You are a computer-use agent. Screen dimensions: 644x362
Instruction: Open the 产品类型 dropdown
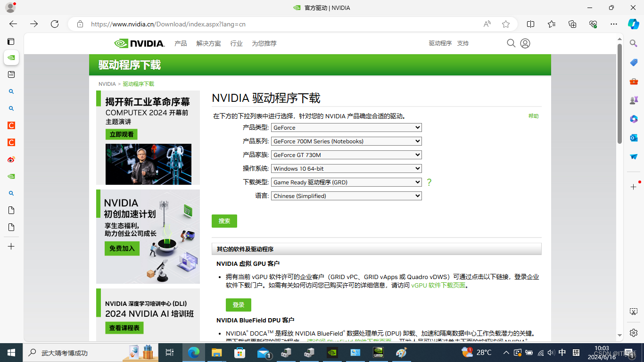(347, 128)
